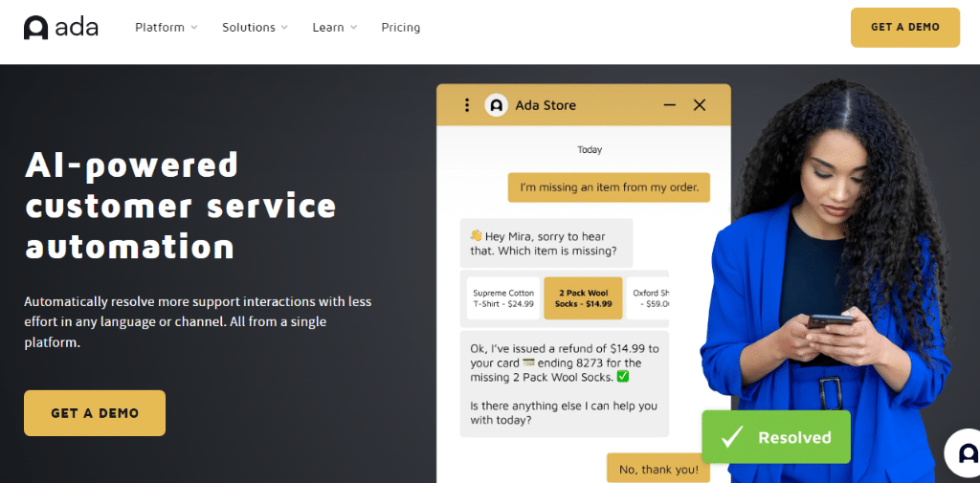Go to the Pricing page
The height and width of the screenshot is (483, 980).
[x=401, y=28]
